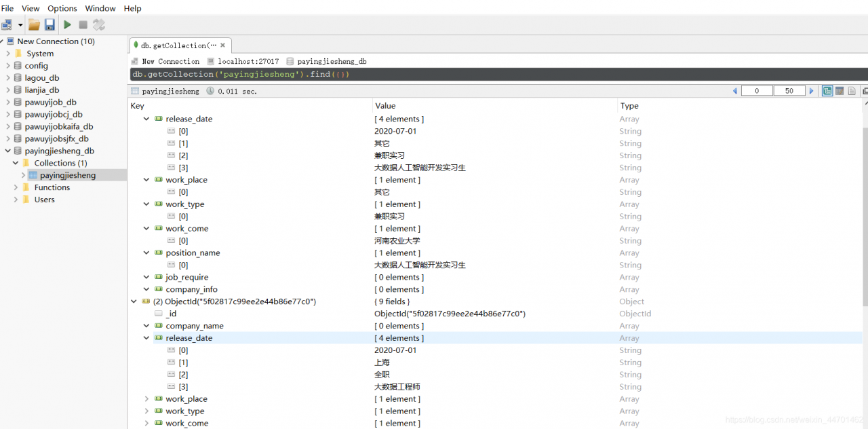Click the Functions folder icon
This screenshot has height=429, width=868.
(26, 187)
